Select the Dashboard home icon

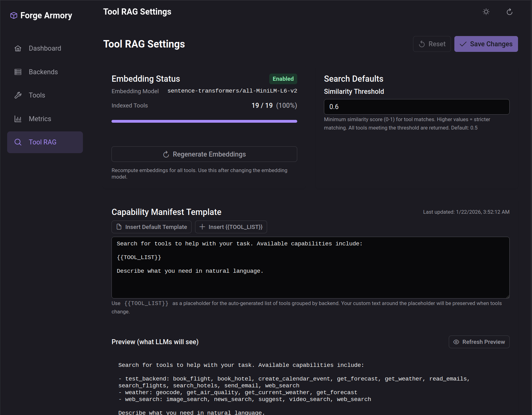tap(18, 48)
